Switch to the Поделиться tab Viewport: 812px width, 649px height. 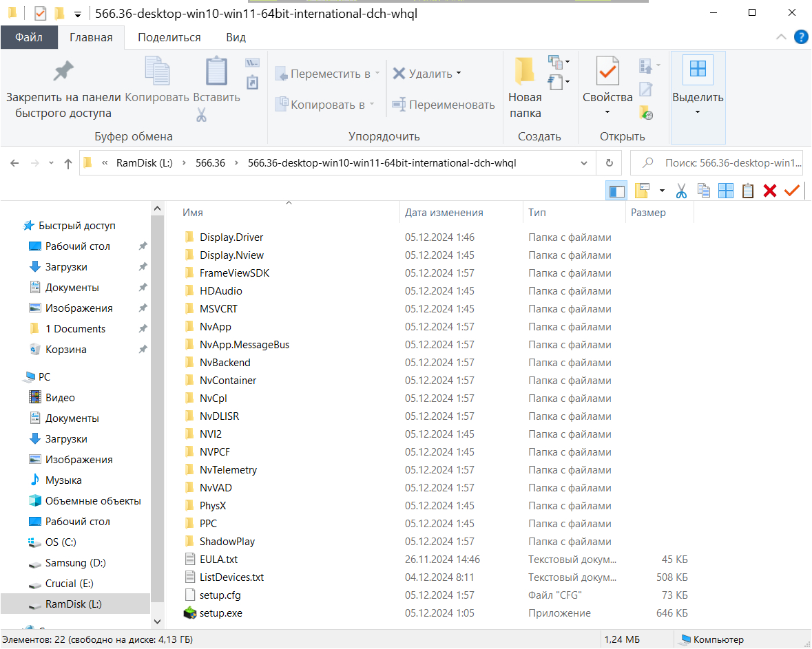pos(169,37)
